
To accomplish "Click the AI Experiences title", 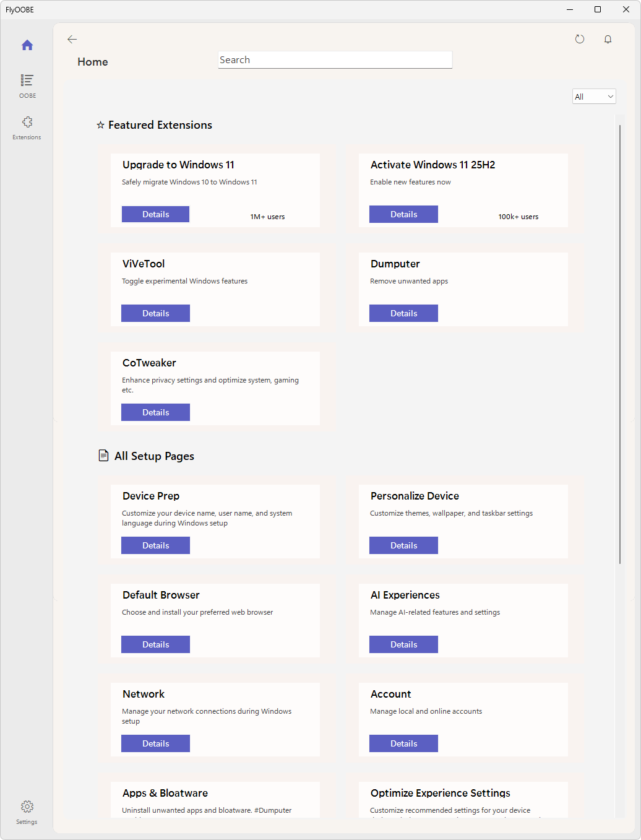I will [x=405, y=595].
